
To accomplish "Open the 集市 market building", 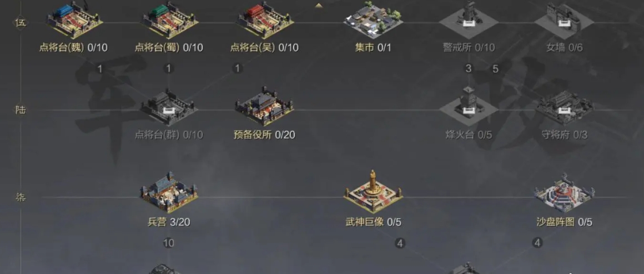I will coord(373,21).
